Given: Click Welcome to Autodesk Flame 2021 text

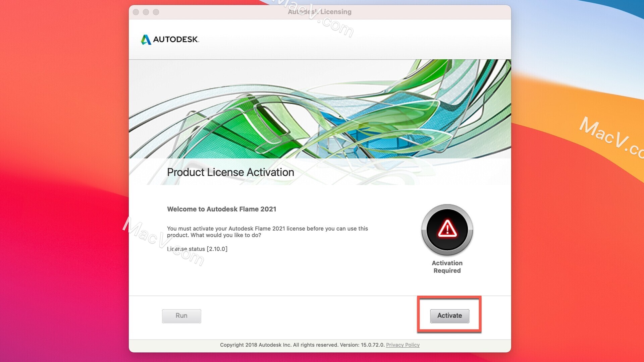Looking at the screenshot, I should pos(222,209).
